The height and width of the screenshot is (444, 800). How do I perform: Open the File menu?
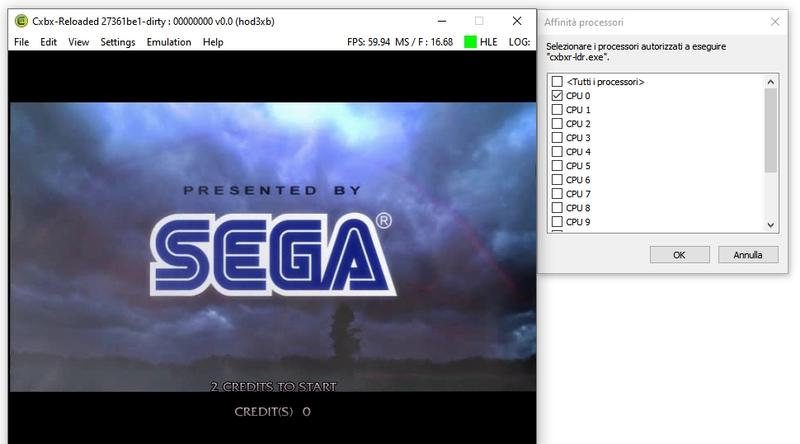coord(21,42)
